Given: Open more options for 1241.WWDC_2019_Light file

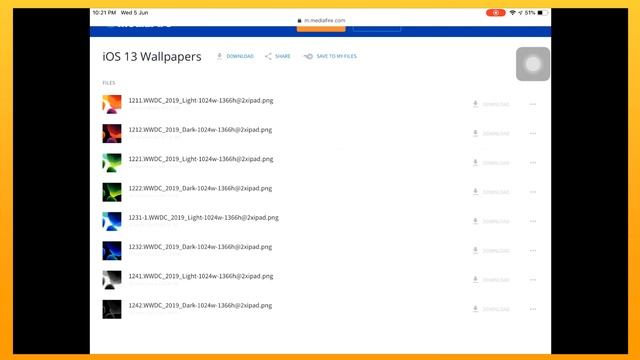Looking at the screenshot, I should [x=533, y=280].
